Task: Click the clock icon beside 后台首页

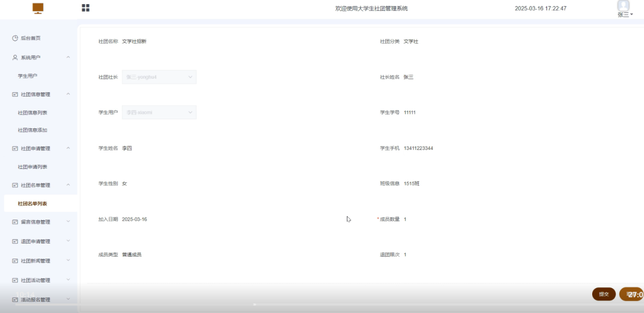Action: pyautogui.click(x=15, y=38)
